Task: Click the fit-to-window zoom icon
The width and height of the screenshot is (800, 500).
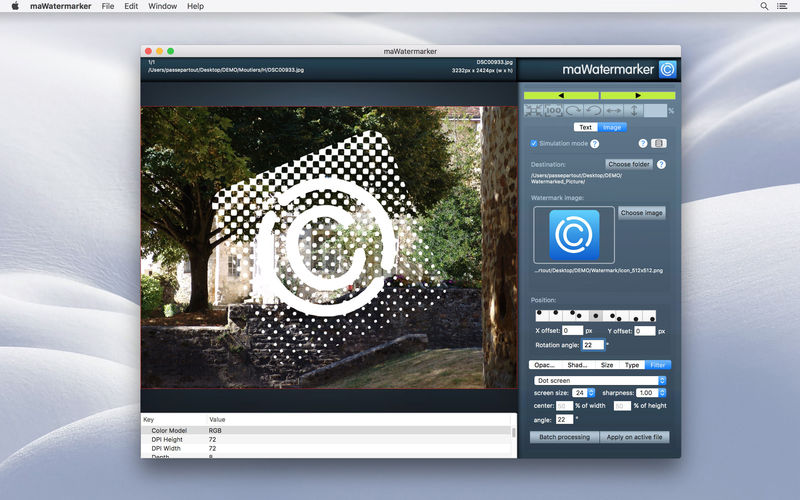Action: click(533, 110)
